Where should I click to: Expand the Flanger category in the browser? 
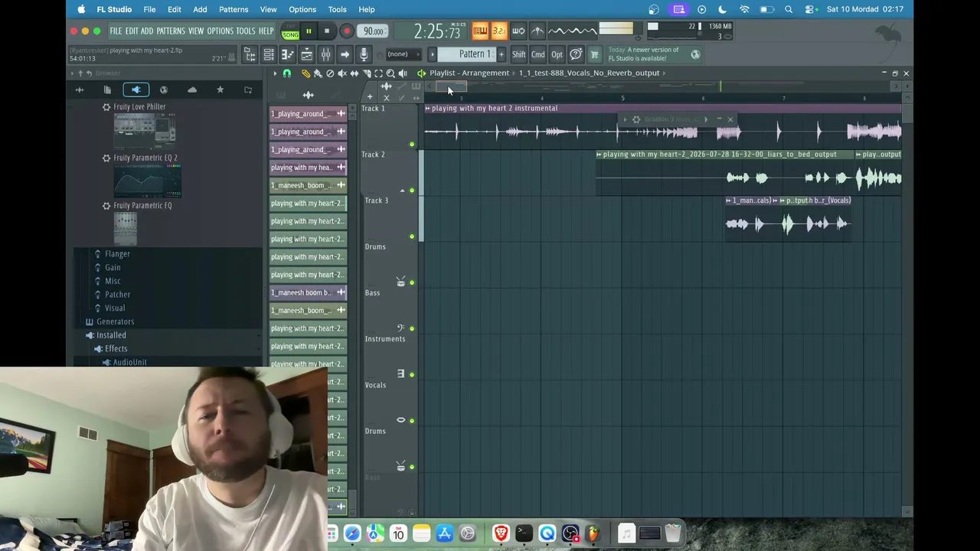tap(117, 254)
